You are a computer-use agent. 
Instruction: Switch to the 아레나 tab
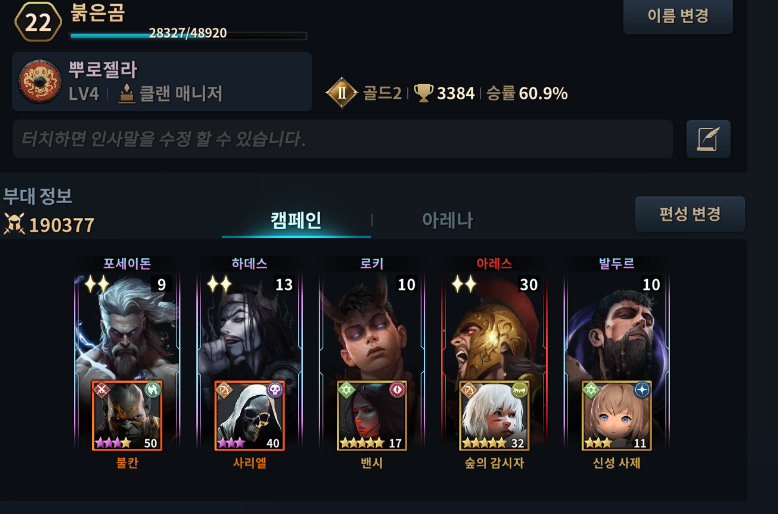(447, 220)
